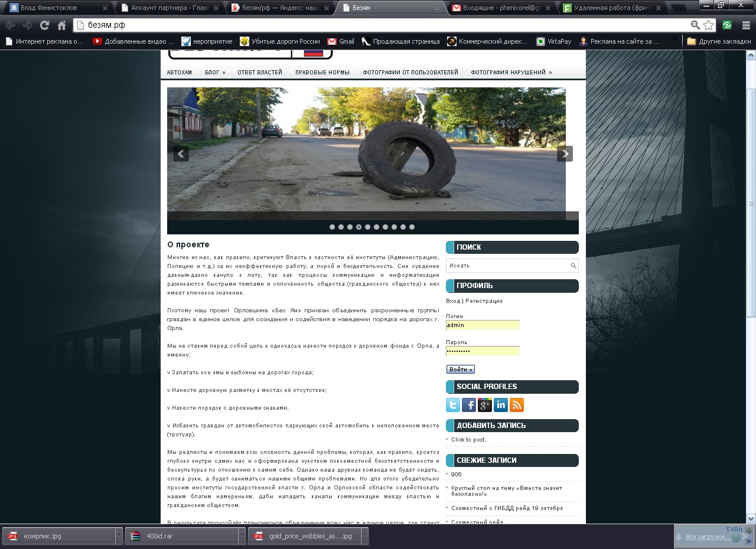Click the Russian flag icon in the header
Viewport: 756px width, 549px height.
314,54
